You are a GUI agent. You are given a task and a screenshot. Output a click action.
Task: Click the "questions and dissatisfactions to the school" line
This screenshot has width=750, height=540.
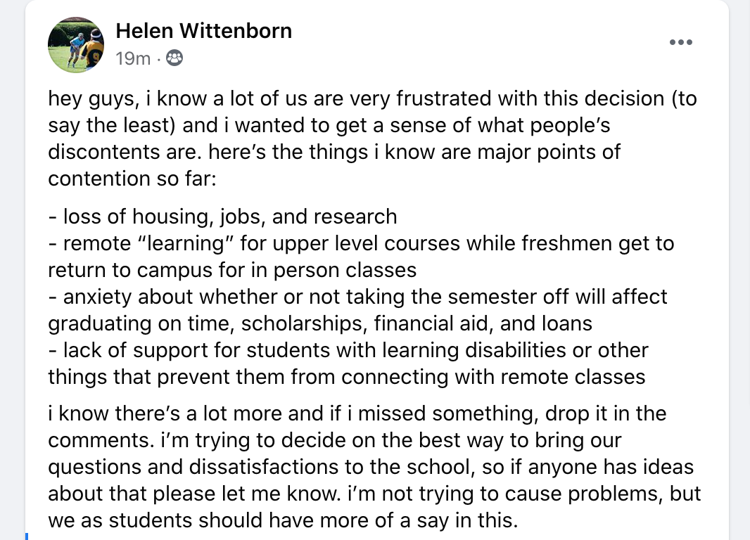(371, 467)
